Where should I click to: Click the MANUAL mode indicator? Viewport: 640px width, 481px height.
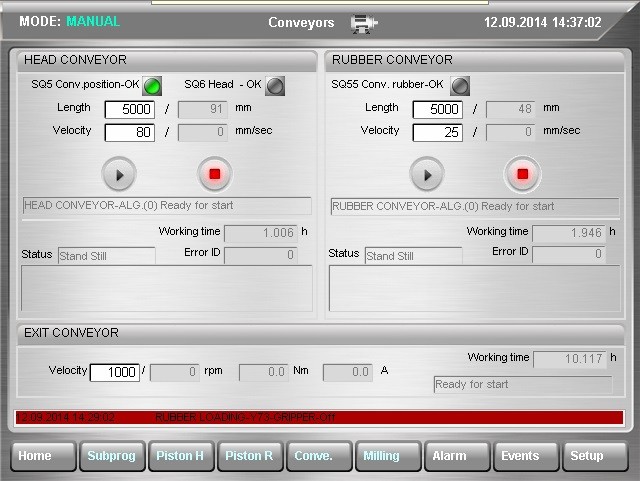tap(93, 21)
